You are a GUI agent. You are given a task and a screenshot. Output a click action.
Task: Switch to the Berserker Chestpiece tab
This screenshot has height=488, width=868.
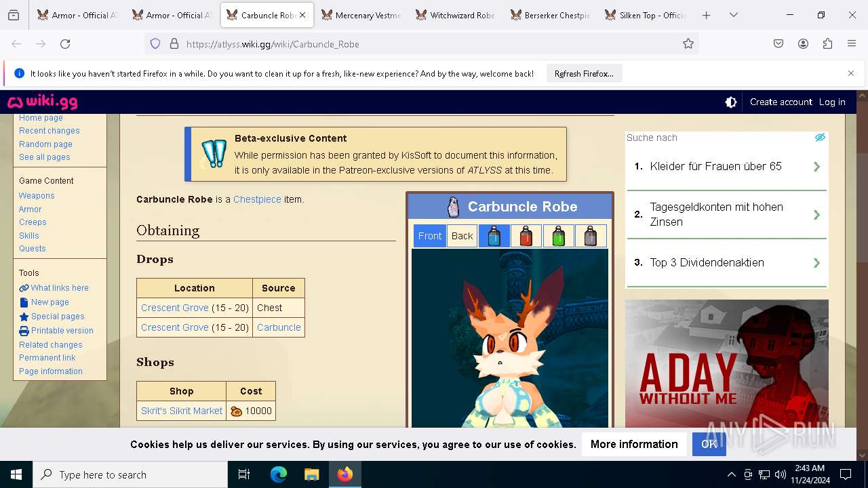coord(551,15)
